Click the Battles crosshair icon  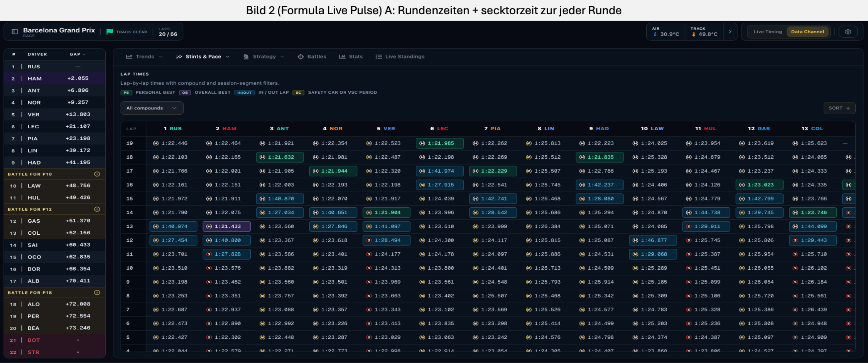(301, 57)
